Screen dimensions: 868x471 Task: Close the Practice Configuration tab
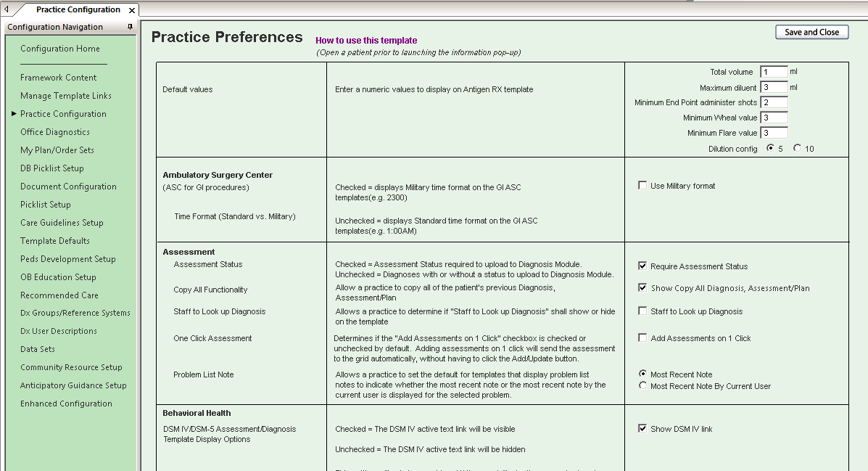(132, 10)
